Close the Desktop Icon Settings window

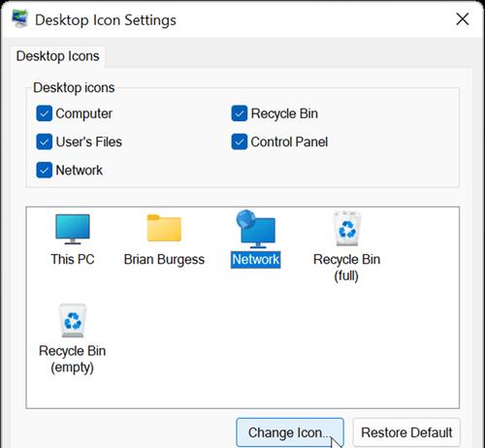pyautogui.click(x=463, y=19)
